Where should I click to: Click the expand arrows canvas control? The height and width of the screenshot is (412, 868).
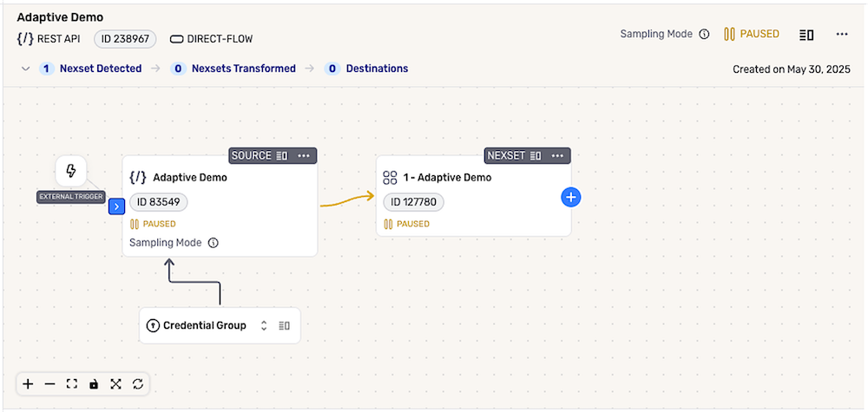click(x=115, y=383)
